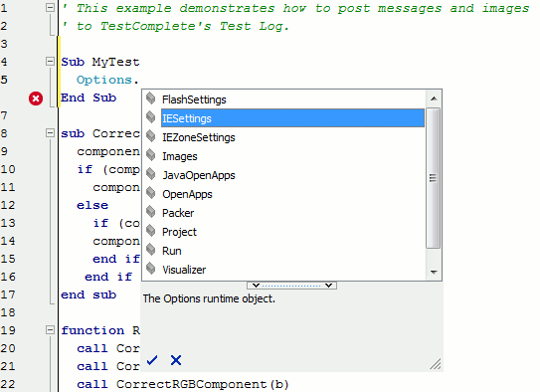540x392 pixels.
Task: Click the icon next to JavaOpenApps
Action: click(151, 174)
